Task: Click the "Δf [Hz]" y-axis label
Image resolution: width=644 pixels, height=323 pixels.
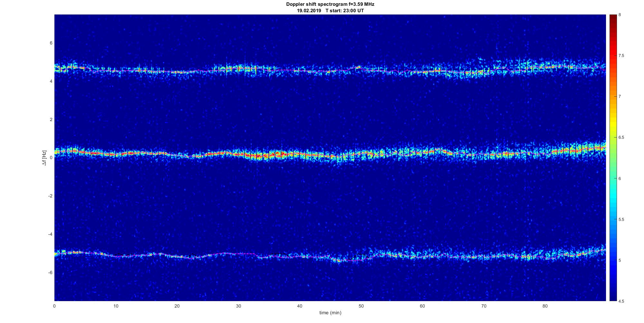Action: pos(44,158)
